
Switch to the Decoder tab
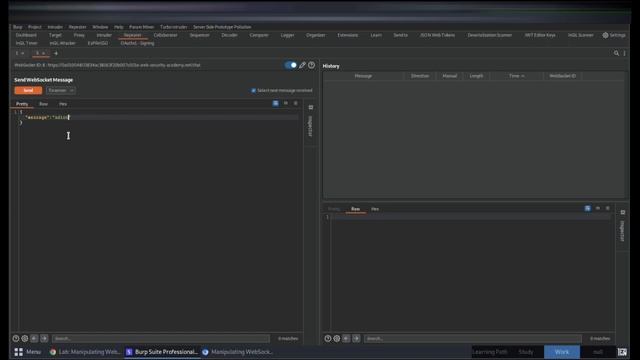229,35
